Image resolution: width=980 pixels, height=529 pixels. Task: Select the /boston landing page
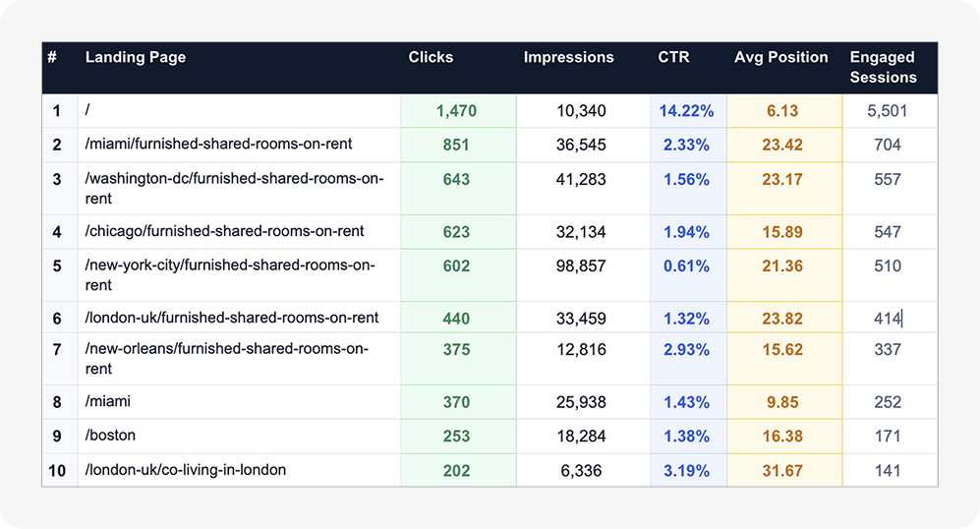click(x=110, y=436)
